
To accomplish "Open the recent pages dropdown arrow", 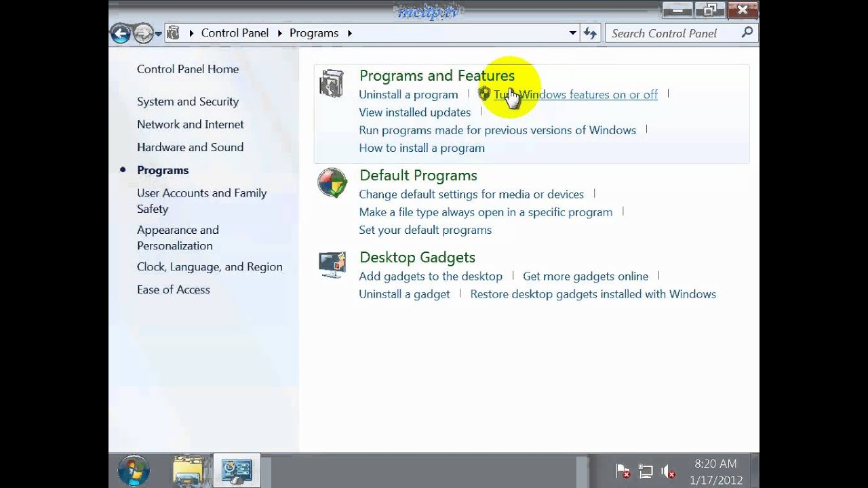I will [158, 33].
